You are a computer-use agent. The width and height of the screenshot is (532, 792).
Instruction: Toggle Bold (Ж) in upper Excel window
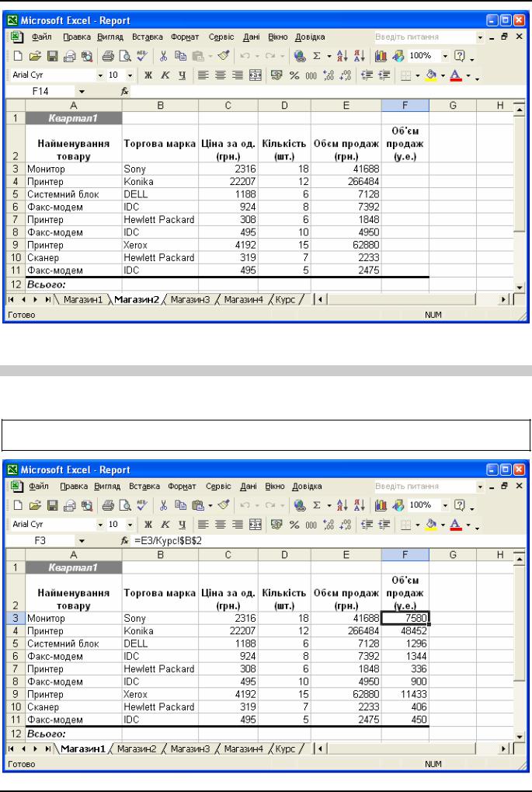point(148,75)
